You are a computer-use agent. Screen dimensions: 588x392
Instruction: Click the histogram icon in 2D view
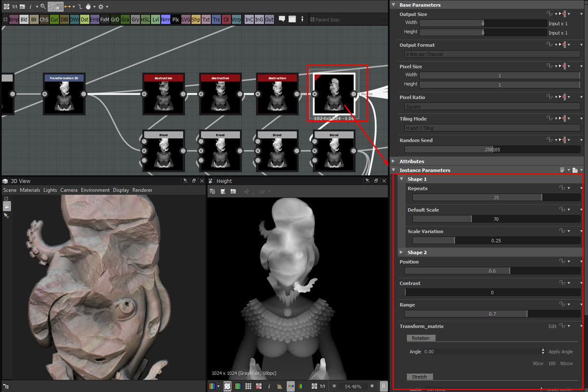tap(279, 386)
